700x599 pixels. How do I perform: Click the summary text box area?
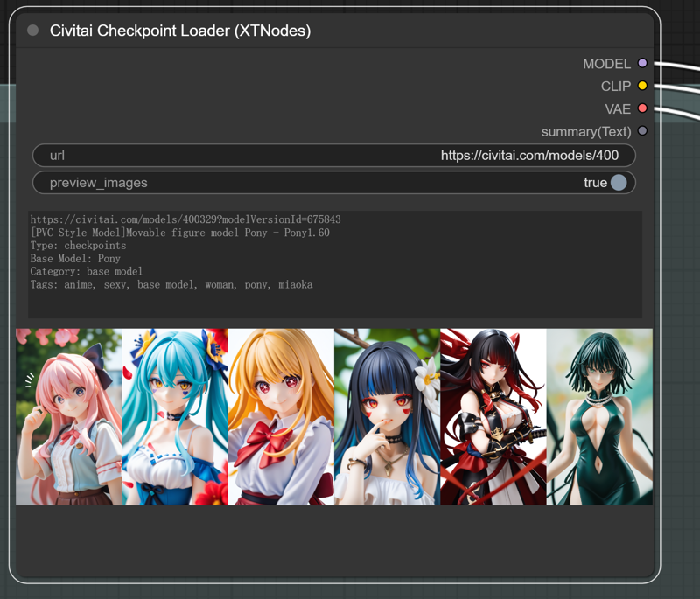[x=335, y=264]
